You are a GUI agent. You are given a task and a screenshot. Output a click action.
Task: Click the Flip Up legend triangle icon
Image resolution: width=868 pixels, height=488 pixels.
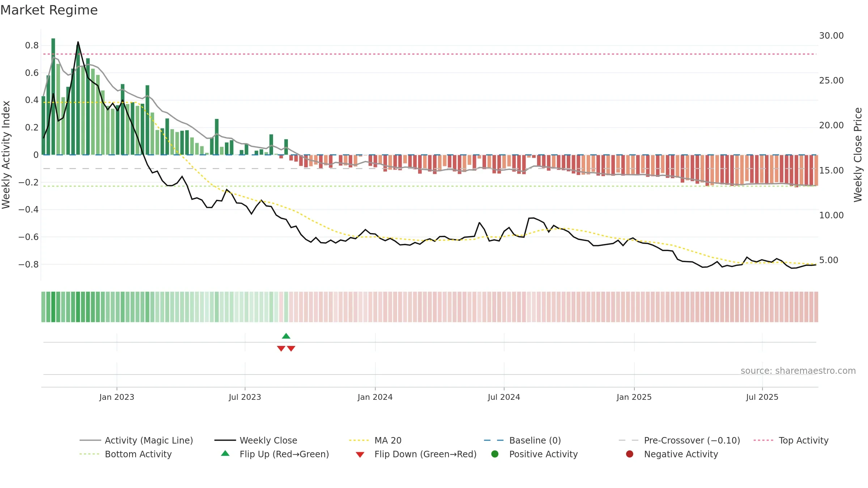(225, 453)
